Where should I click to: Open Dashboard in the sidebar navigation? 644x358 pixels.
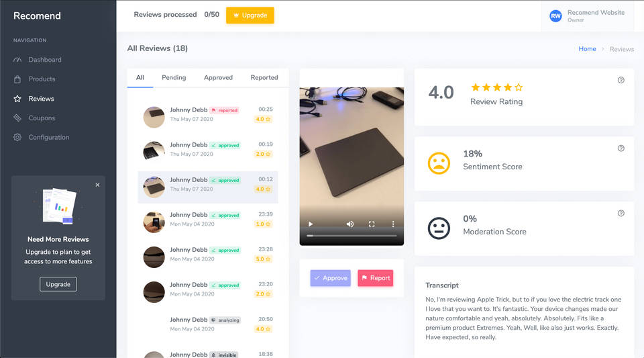(x=44, y=60)
